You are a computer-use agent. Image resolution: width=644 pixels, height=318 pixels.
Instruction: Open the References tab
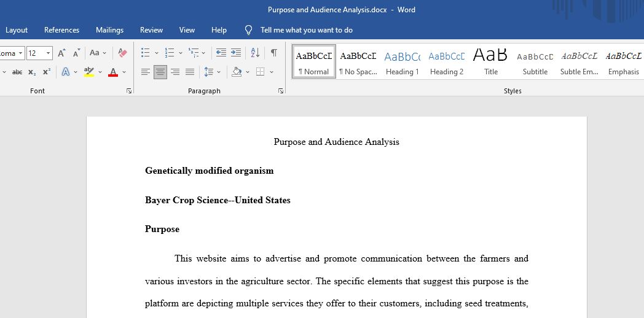[61, 30]
